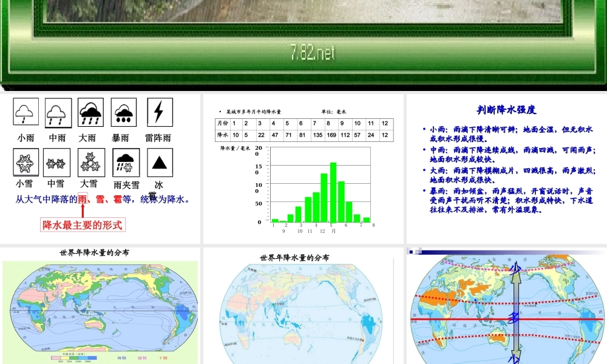Click the red-boxed 降水最主要的形式 caption
607x364 pixels.
pos(83,224)
